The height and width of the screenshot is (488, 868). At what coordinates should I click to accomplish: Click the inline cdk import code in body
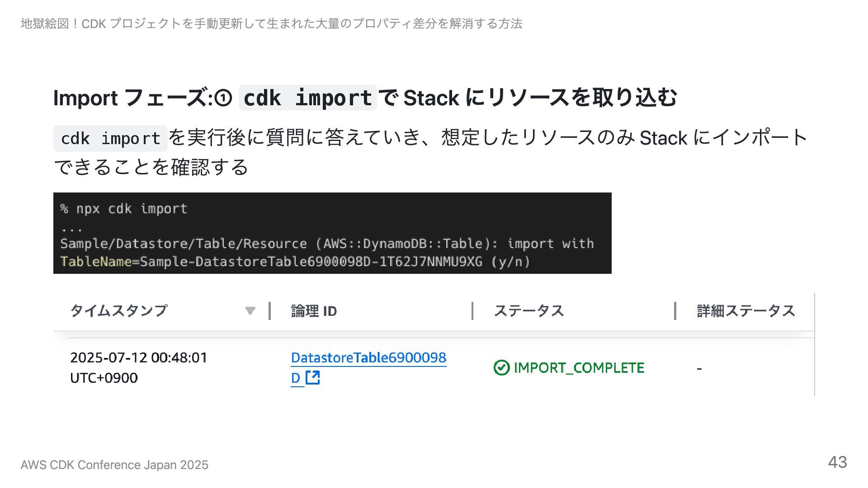(x=110, y=138)
